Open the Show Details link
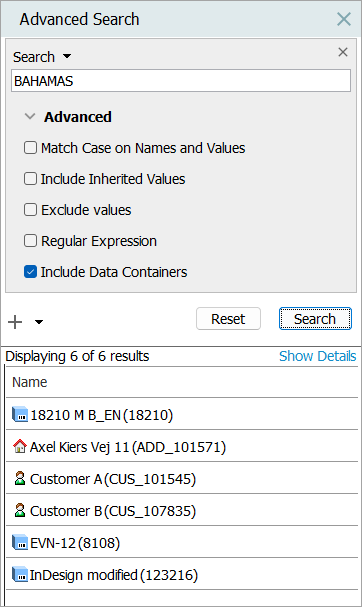Image resolution: width=362 pixels, height=607 pixels. [x=317, y=356]
